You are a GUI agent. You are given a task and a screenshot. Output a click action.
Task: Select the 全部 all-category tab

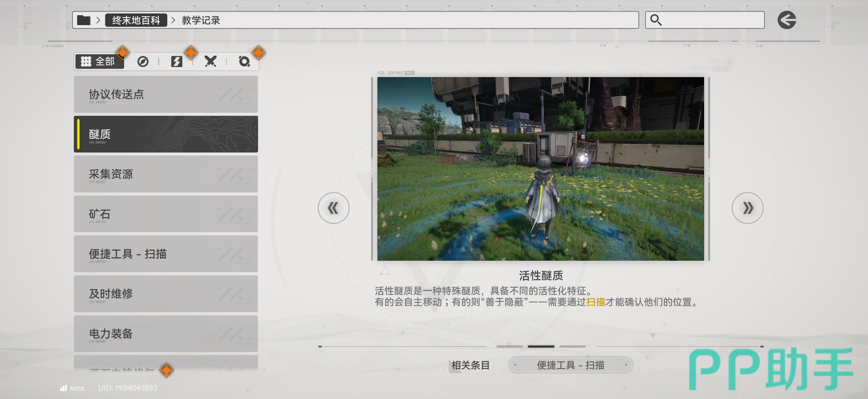point(99,62)
